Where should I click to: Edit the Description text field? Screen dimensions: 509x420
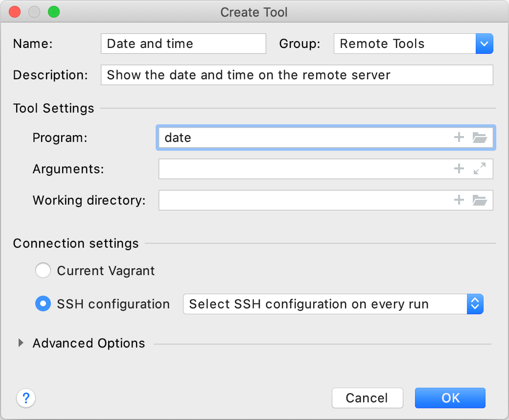pyautogui.click(x=296, y=75)
